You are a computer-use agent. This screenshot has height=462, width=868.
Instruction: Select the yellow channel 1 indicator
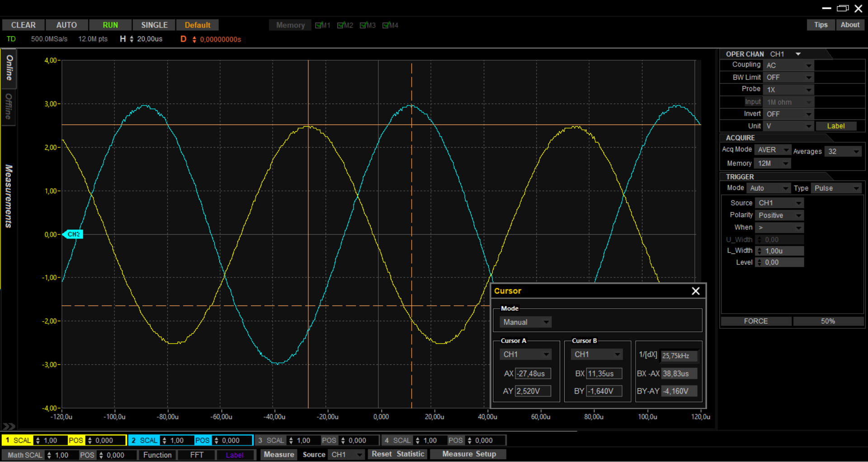(x=7, y=440)
